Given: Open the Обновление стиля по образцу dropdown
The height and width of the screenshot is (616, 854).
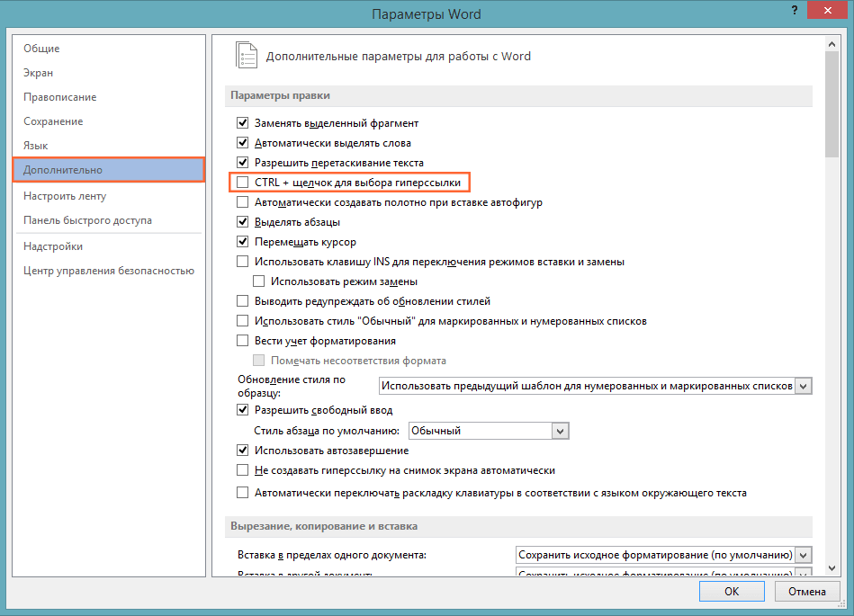Looking at the screenshot, I should 595,386.
